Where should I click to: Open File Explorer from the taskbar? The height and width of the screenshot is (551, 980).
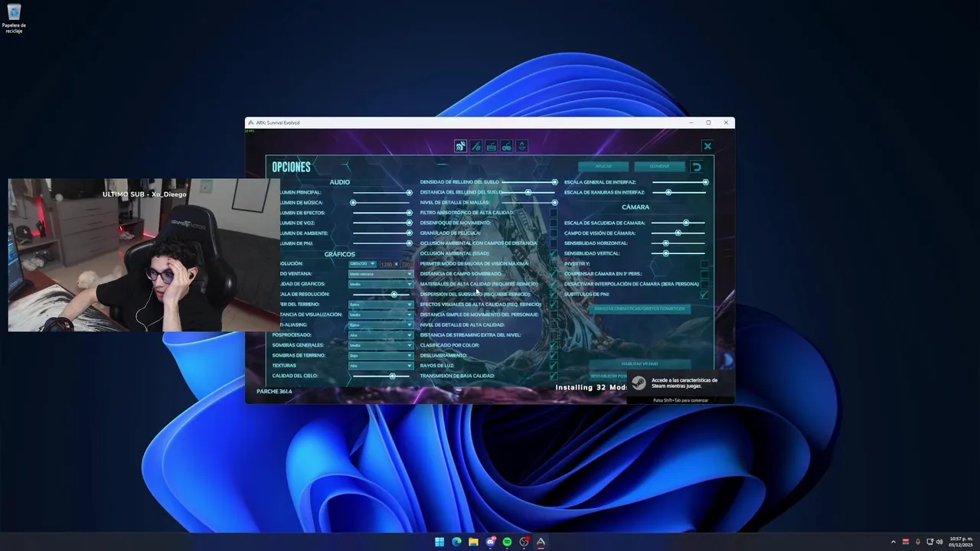point(473,542)
